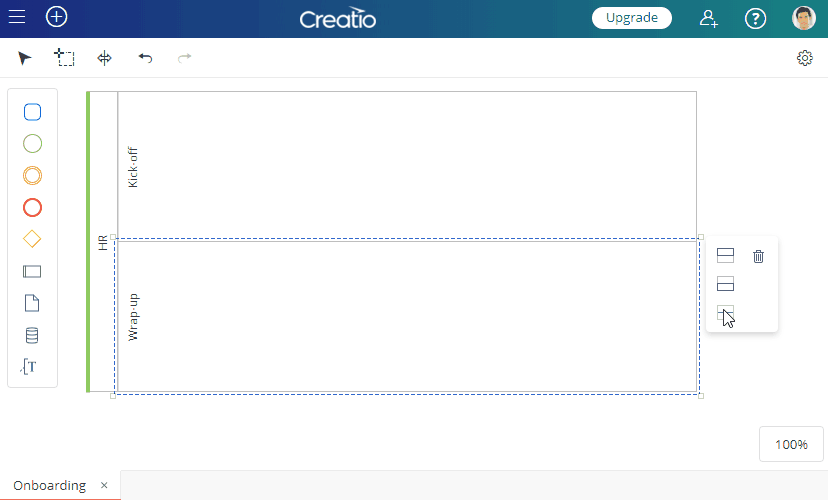Pick the data object document element
Screen dimensions: 828x500
tap(32, 303)
